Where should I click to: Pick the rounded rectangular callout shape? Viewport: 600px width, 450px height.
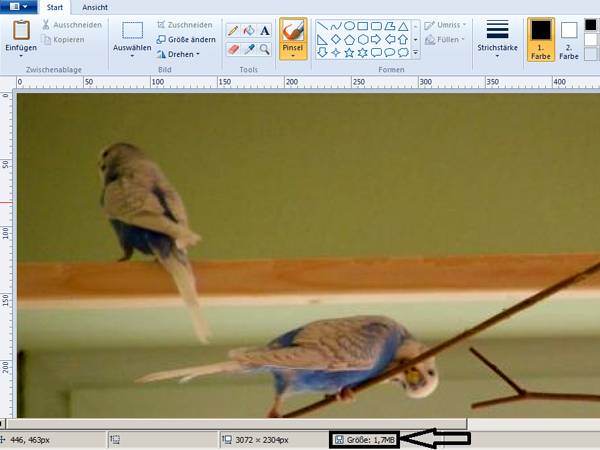pos(377,52)
